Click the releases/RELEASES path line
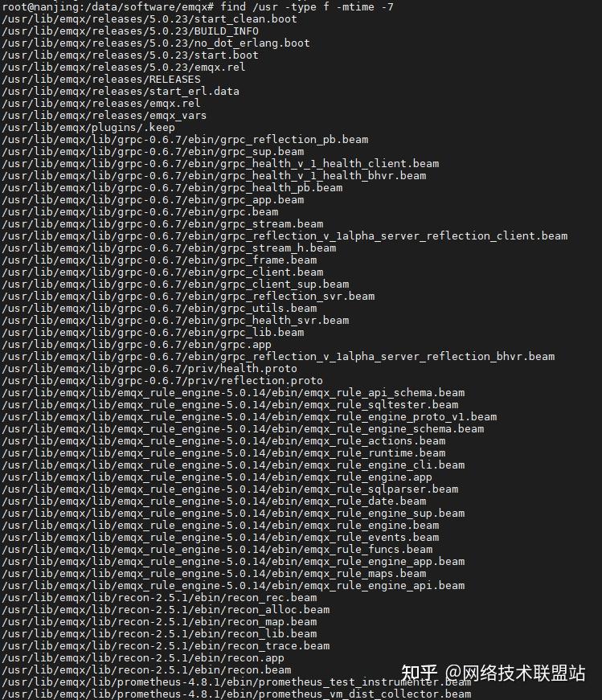602x700 pixels. 100,79
